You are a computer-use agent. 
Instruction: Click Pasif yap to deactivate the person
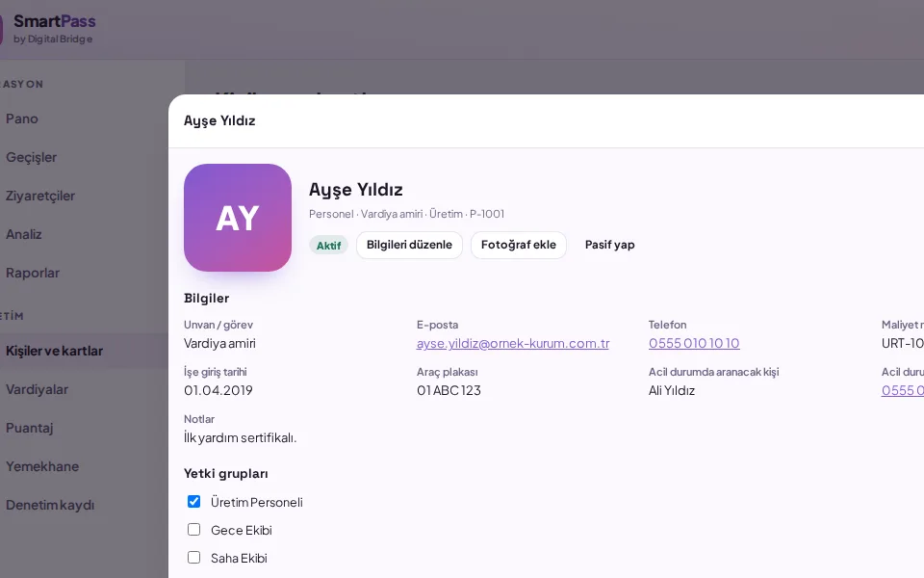pos(610,245)
